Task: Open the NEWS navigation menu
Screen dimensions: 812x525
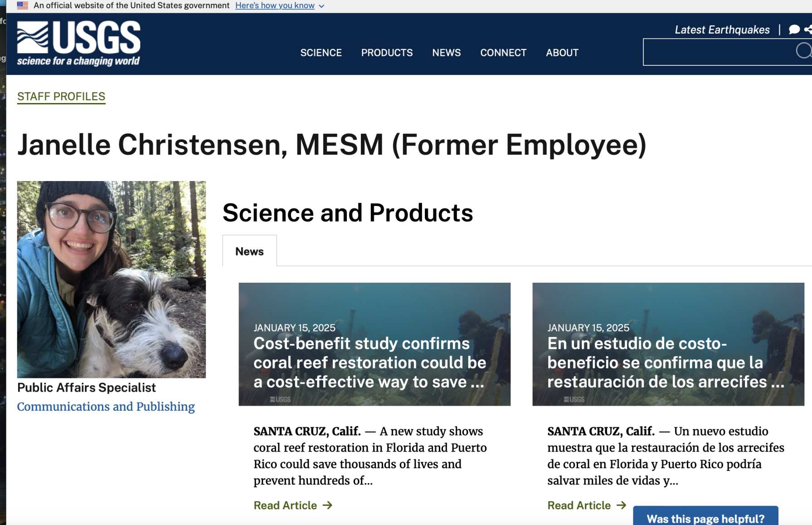Action: coord(446,53)
